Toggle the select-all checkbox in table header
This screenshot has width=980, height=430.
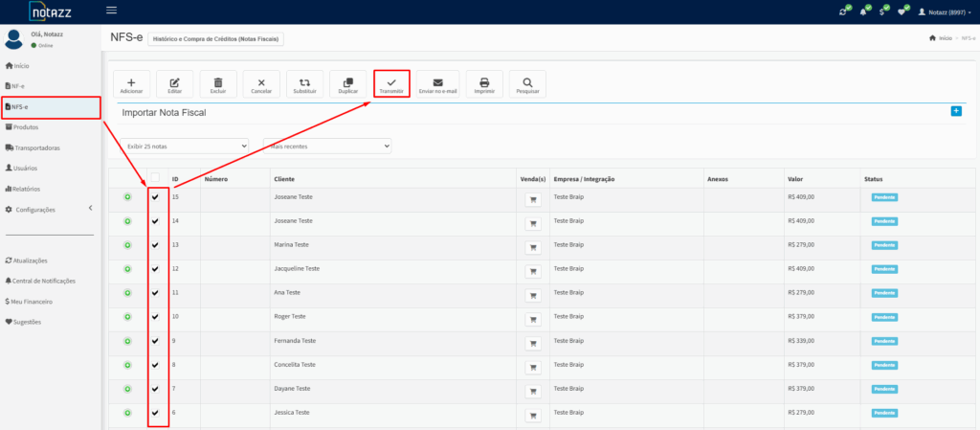[155, 177]
